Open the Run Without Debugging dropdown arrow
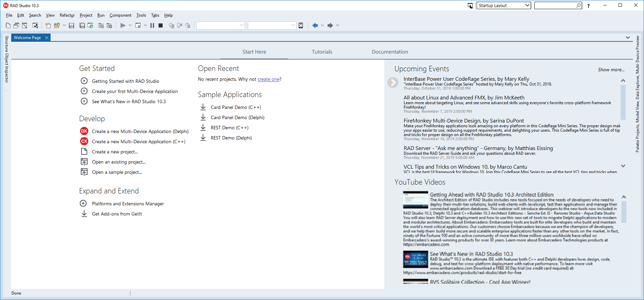The width and height of the screenshot is (644, 300). coord(145,25)
